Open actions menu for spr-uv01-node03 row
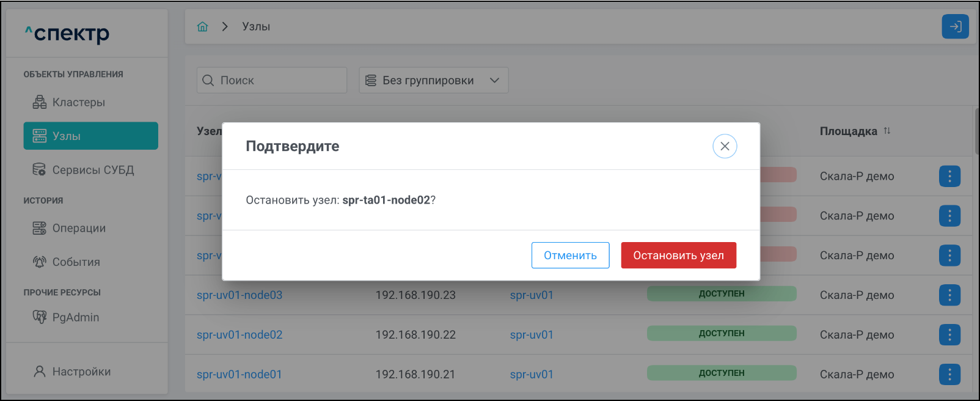Image resolution: width=980 pixels, height=401 pixels. (x=949, y=295)
